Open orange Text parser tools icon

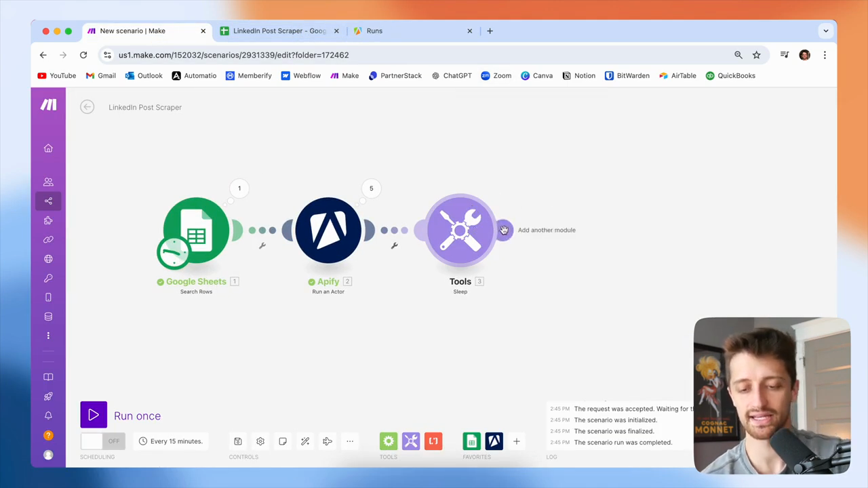[433, 441]
